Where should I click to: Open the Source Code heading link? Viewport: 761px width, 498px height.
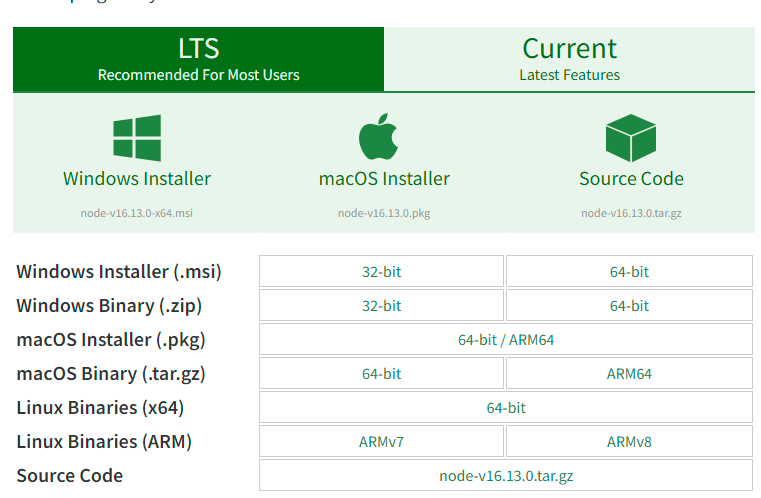(x=631, y=179)
